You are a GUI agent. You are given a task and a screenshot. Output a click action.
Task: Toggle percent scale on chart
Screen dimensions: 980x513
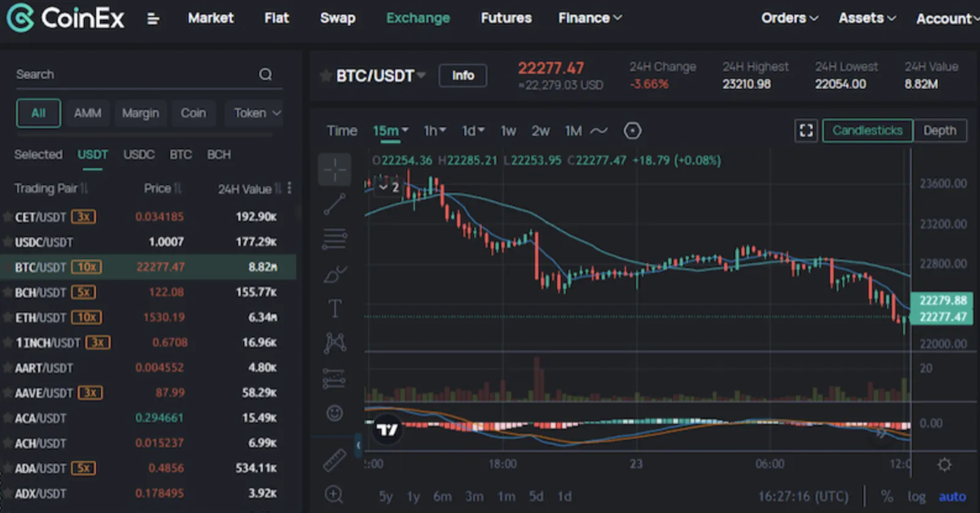click(886, 496)
